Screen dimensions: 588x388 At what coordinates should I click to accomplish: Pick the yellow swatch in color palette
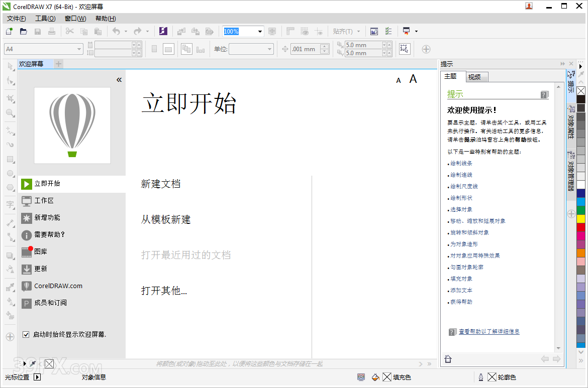[x=581, y=219]
